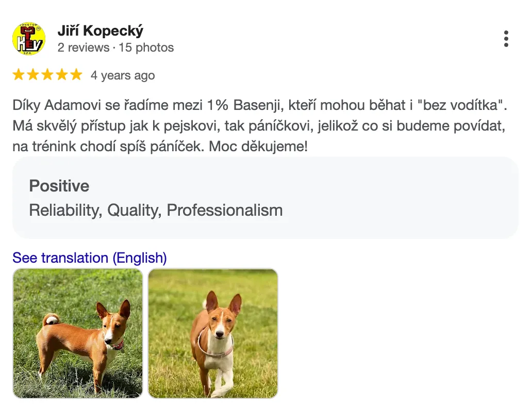The image size is (532, 417).
Task: Click the fourth gold rating star
Action: tap(62, 75)
